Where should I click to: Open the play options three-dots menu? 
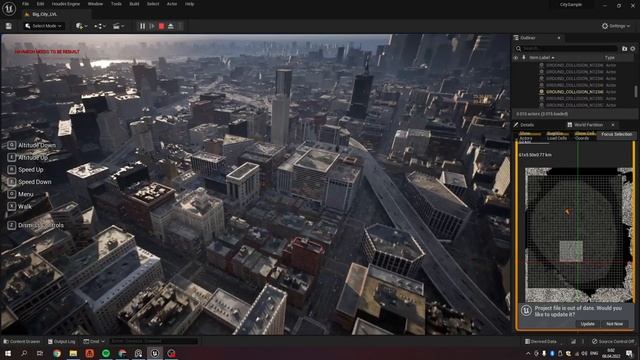[x=180, y=26]
